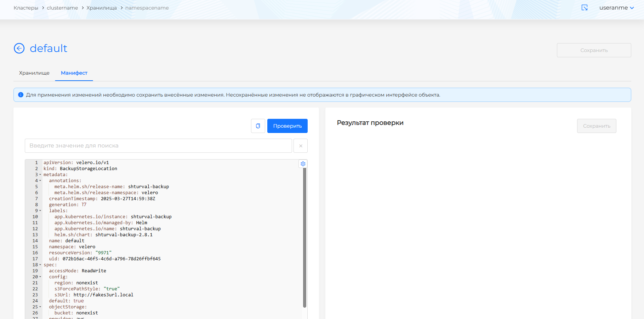Fold the labels block at line 9
644x319 pixels.
pos(40,211)
